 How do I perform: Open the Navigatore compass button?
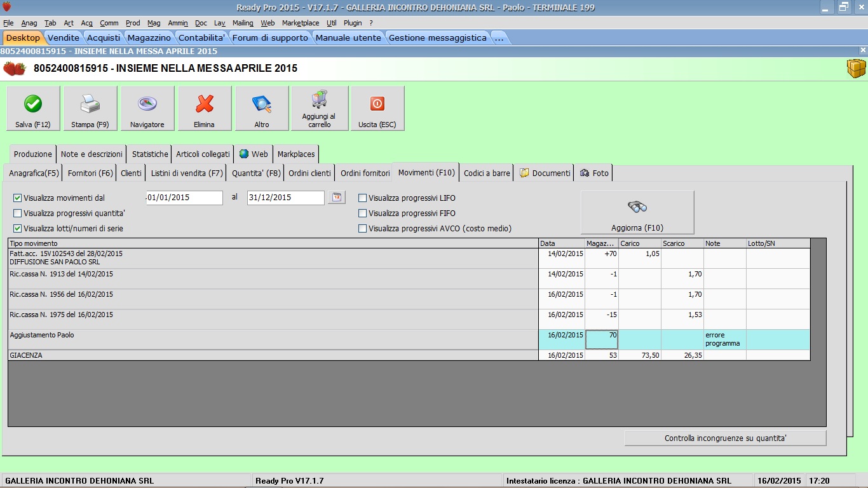(147, 109)
